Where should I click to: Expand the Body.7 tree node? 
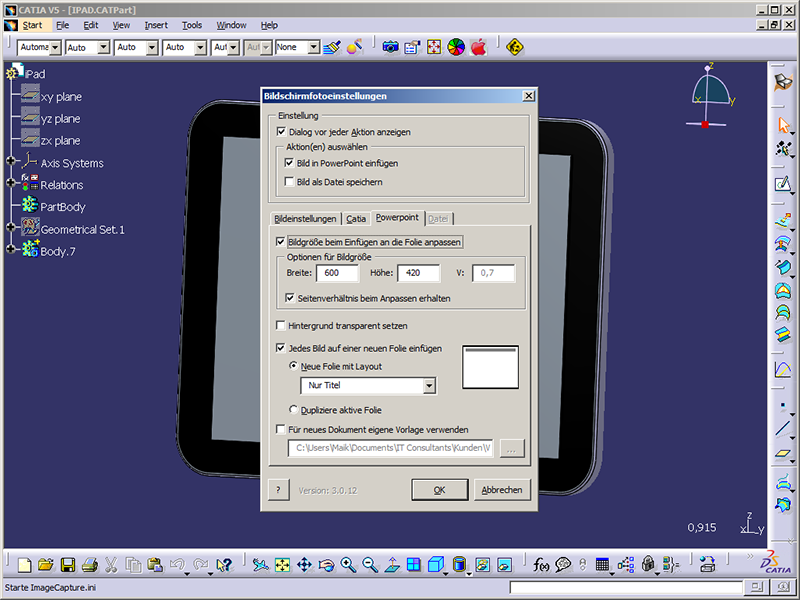[10, 249]
